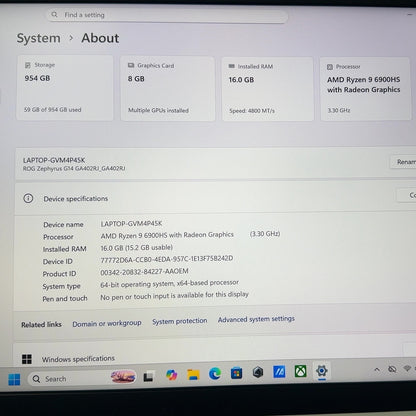Launch Microsoft Edge from the taskbar
416x416 pixels.
point(215,374)
